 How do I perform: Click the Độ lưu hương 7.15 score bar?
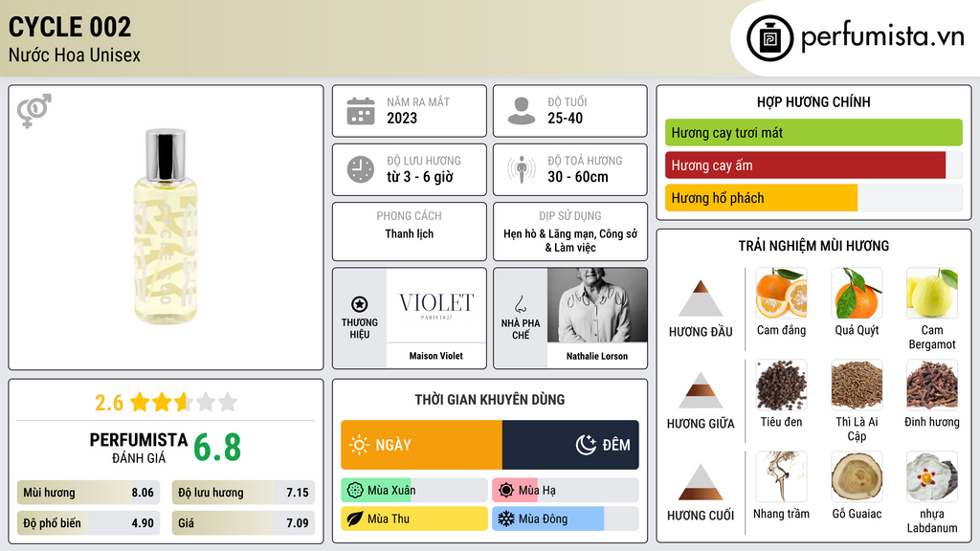tap(243, 493)
